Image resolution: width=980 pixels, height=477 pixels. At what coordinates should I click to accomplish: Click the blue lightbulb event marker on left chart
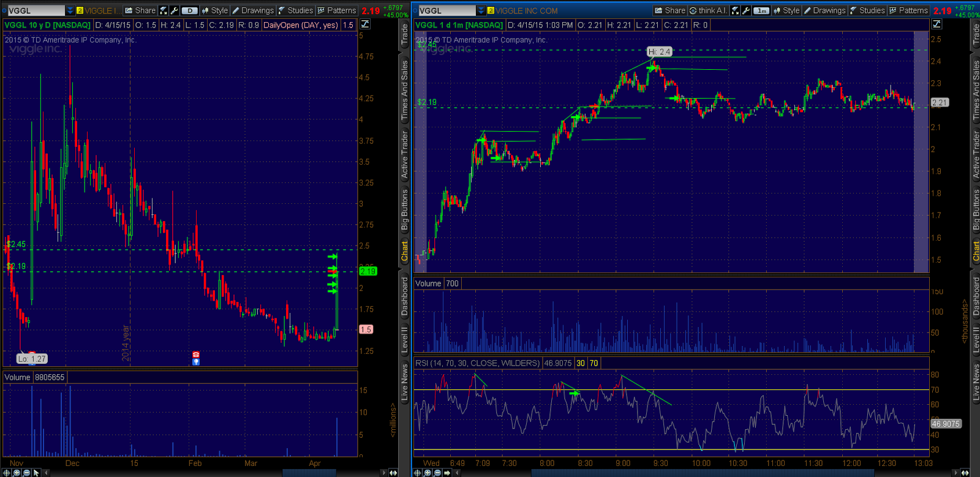click(x=196, y=361)
